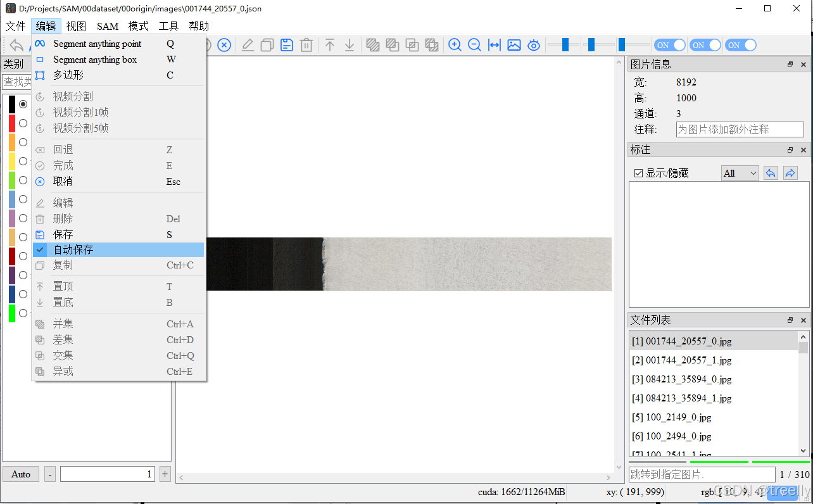The width and height of the screenshot is (813, 504).
Task: Choose 取消 in the edit menu
Action: point(118,181)
